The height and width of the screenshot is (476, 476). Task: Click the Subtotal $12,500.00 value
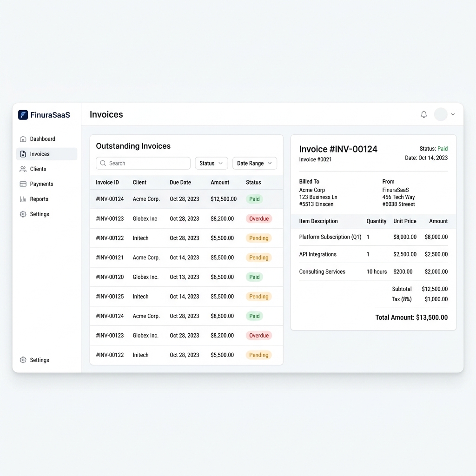pyautogui.click(x=435, y=289)
